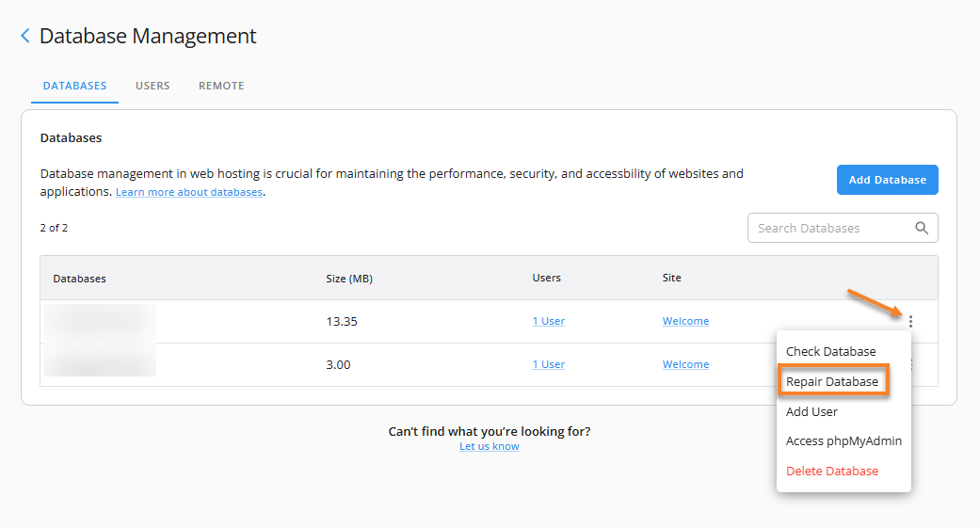Click the Size (MB) column header
The width and height of the screenshot is (980, 528).
pyautogui.click(x=348, y=279)
